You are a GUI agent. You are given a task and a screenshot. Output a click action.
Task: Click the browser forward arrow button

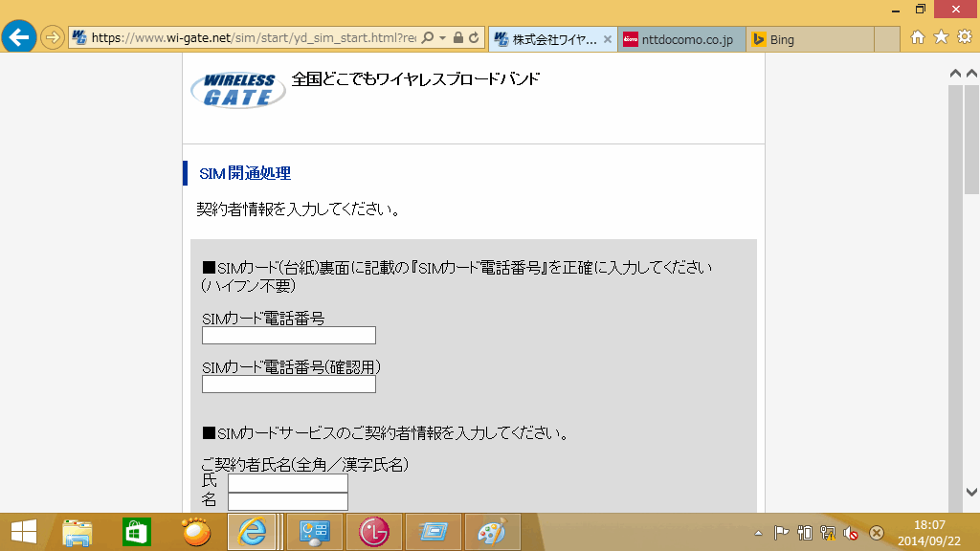tap(53, 38)
